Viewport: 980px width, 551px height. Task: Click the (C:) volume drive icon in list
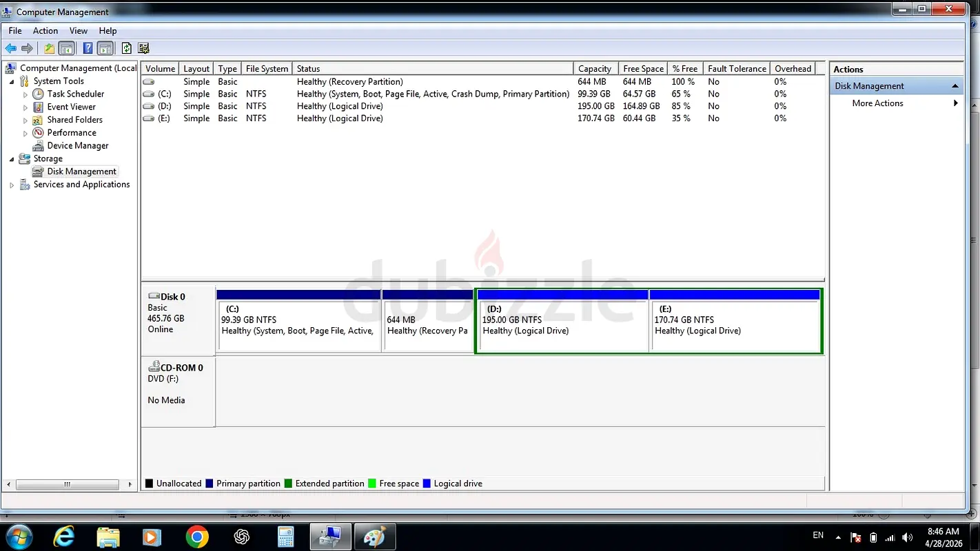pyautogui.click(x=148, y=94)
